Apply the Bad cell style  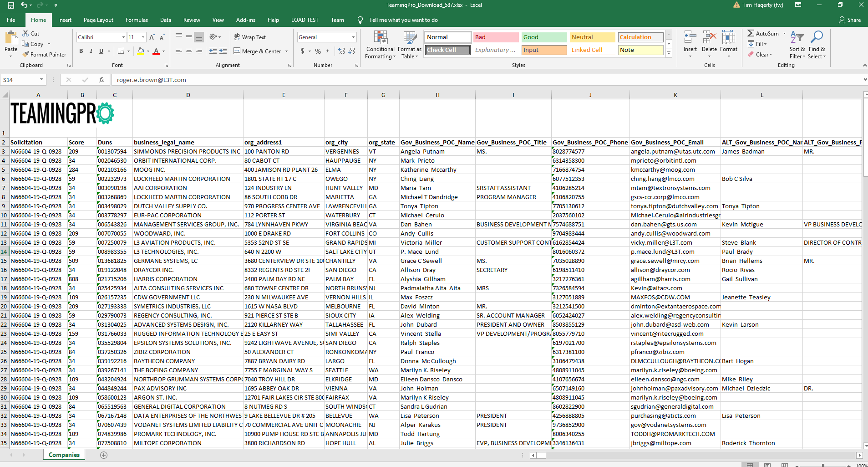(496, 37)
